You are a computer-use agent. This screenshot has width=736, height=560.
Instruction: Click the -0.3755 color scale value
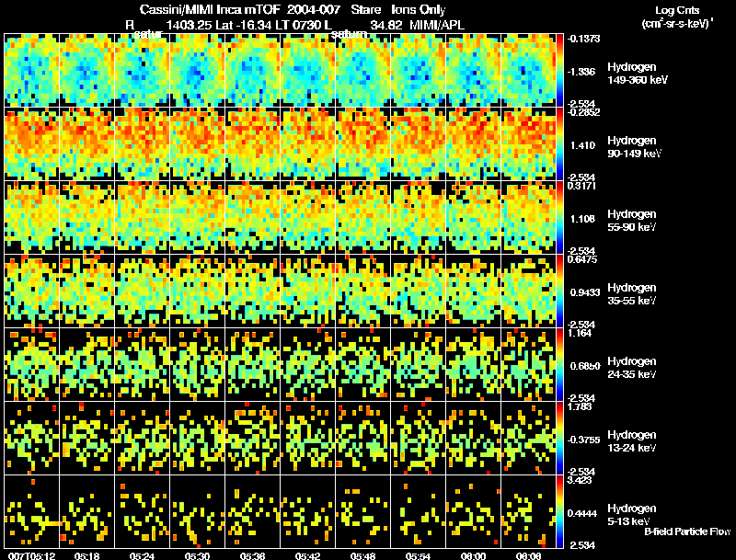point(583,440)
